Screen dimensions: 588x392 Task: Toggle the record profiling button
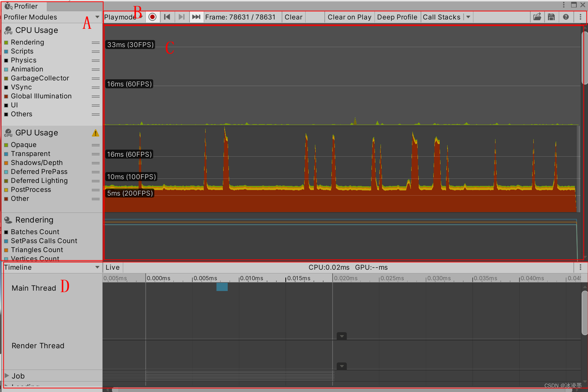click(152, 17)
